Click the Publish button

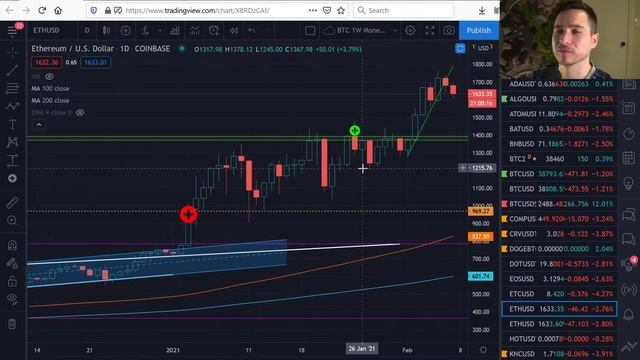click(479, 31)
